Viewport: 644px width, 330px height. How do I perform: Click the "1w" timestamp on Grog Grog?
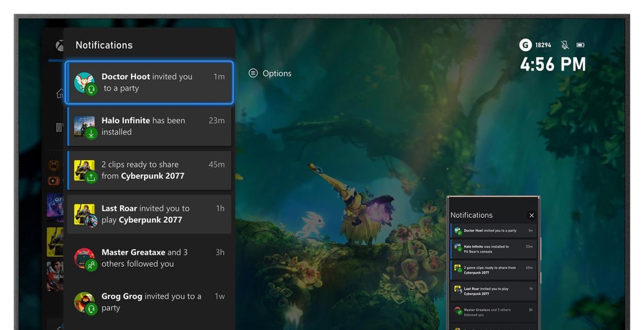[x=219, y=296]
